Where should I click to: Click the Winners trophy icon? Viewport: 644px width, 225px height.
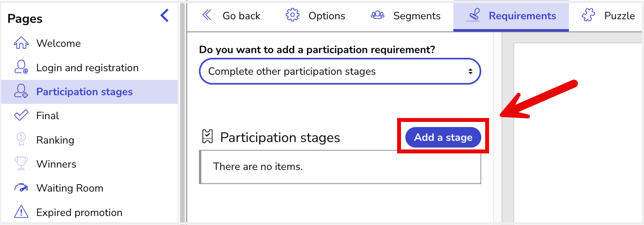(x=21, y=163)
